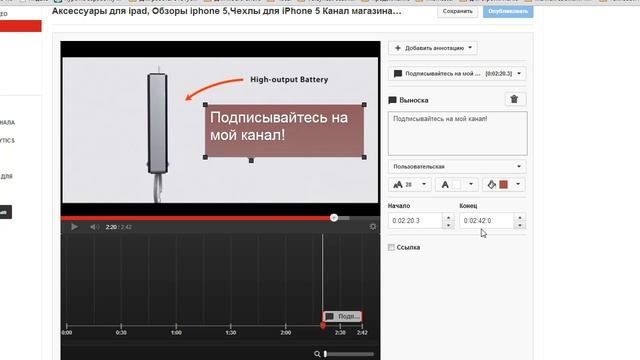This screenshot has height=360, width=640.
Task: Click top-right resize handle of annotation
Action: pyautogui.click(x=364, y=105)
